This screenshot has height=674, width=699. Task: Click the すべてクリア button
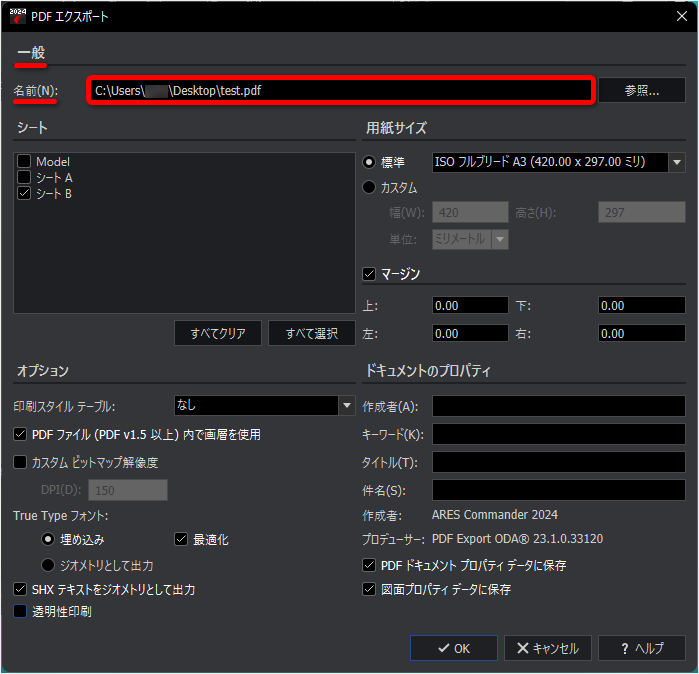(x=218, y=333)
